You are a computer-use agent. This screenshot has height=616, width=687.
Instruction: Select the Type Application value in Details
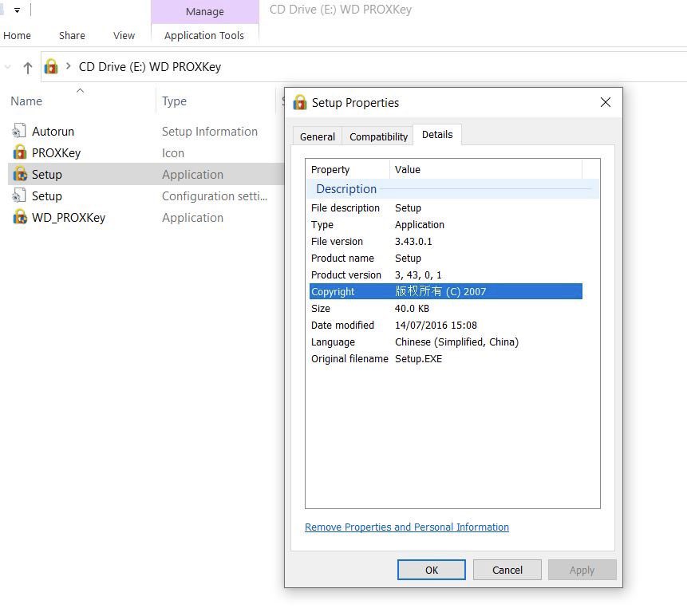click(419, 225)
